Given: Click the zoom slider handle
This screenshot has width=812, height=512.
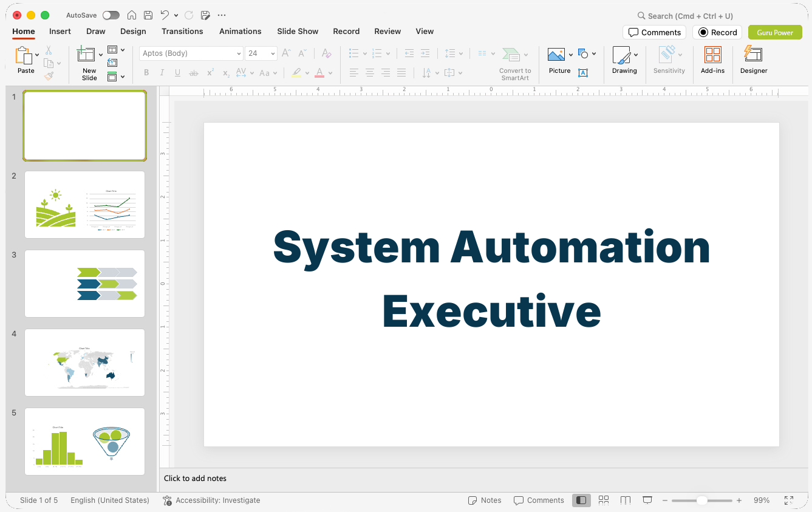Looking at the screenshot, I should (x=701, y=500).
